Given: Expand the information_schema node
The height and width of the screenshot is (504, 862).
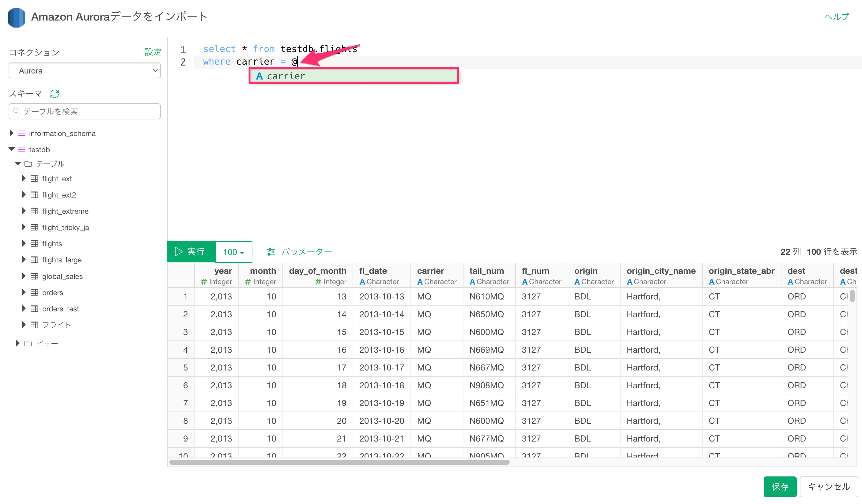Looking at the screenshot, I should [x=11, y=133].
